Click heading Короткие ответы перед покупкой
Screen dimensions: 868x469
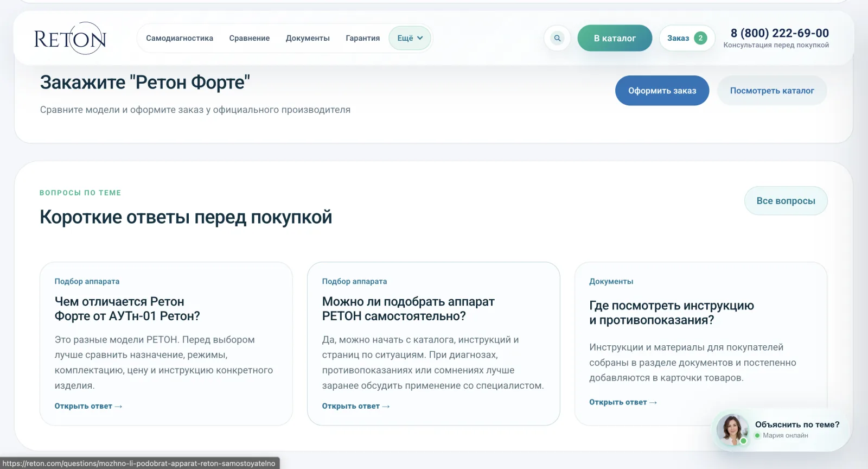click(186, 217)
